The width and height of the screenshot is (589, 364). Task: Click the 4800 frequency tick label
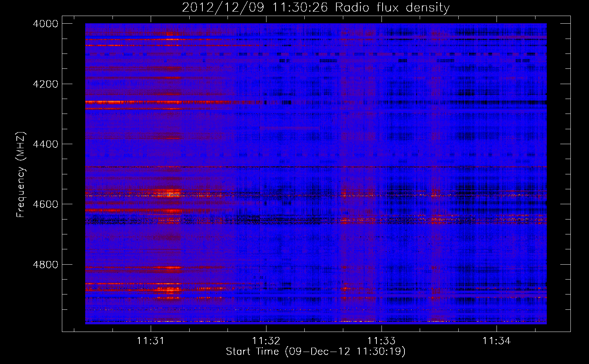click(46, 265)
